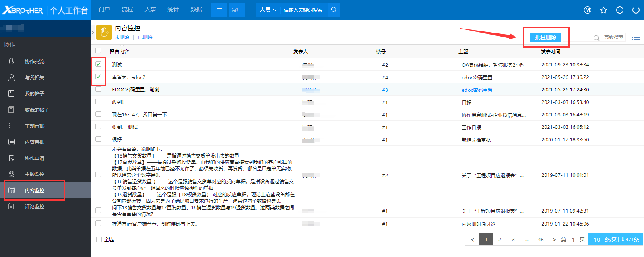The width and height of the screenshot is (644, 257).
Task: Click the list view icon at right
Action: [636, 37]
